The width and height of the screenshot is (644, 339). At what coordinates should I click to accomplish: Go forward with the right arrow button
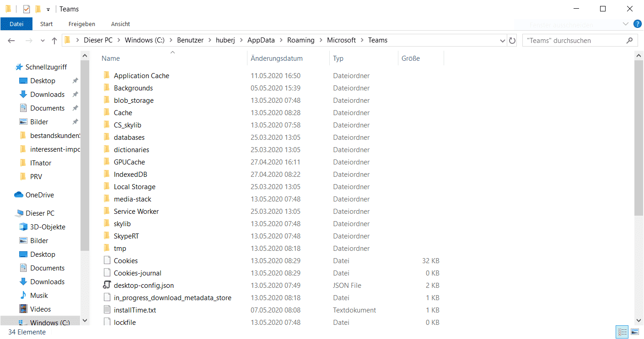tap(29, 41)
